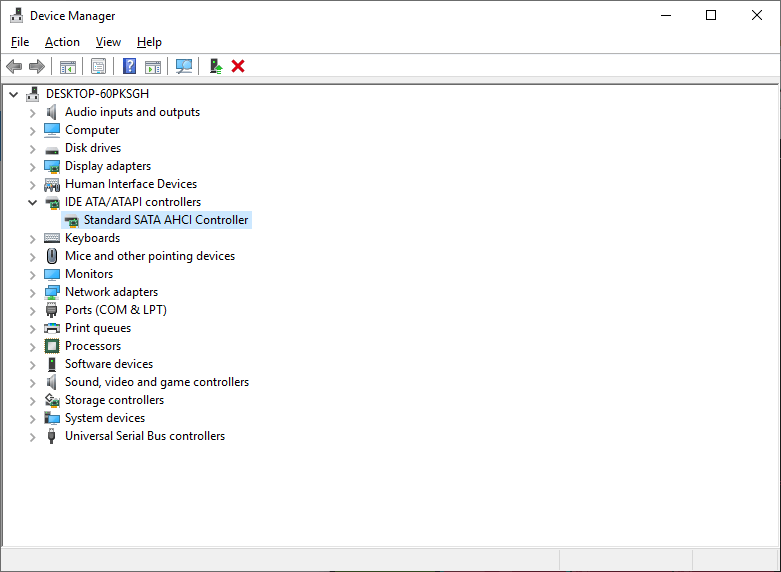This screenshot has height=572, width=781.
Task: Click the Standard SATA AHCI Controller icon
Action: (x=71, y=220)
